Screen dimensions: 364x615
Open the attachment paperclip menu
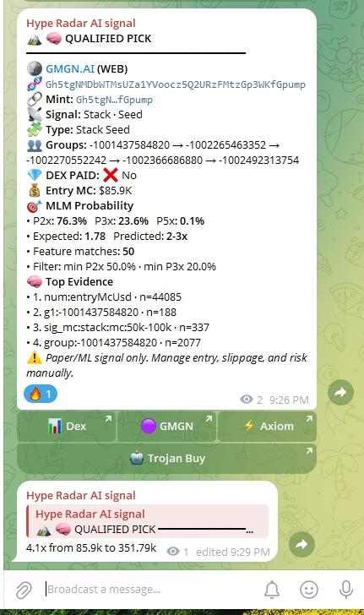24,590
